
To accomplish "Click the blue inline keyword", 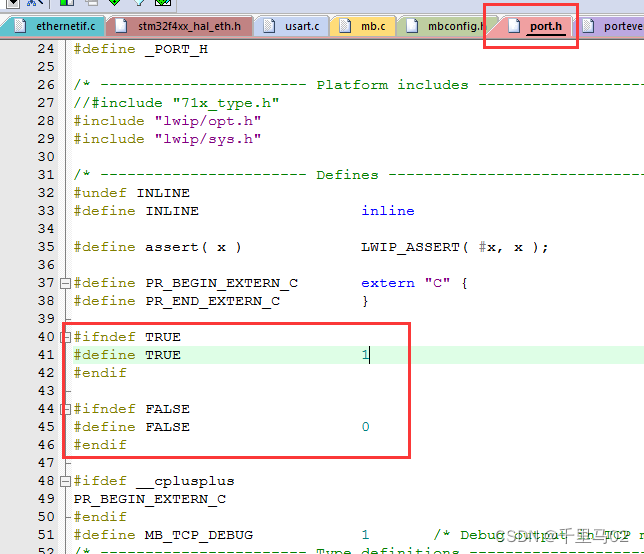I will click(x=388, y=211).
